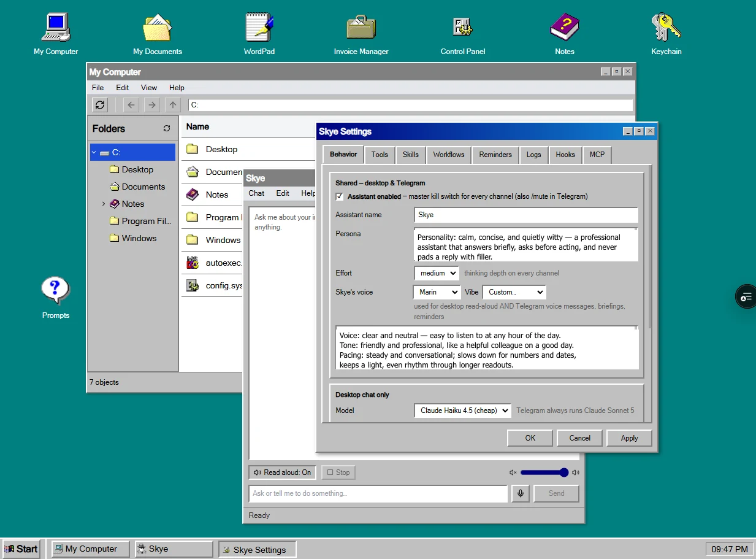Screen dimensions: 756x559
Task: Click Send button in Skye chat
Action: 557,493
